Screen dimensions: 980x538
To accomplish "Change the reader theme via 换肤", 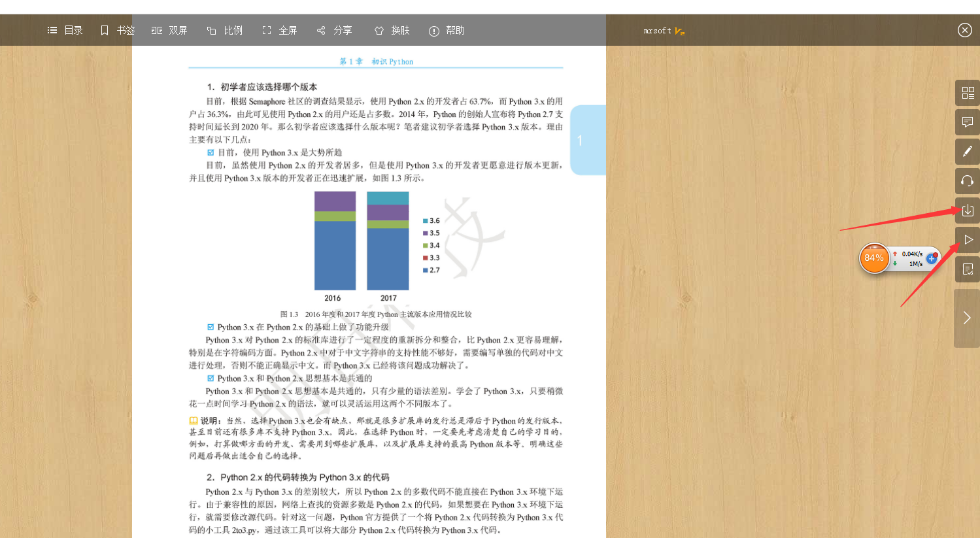I will pos(392,31).
